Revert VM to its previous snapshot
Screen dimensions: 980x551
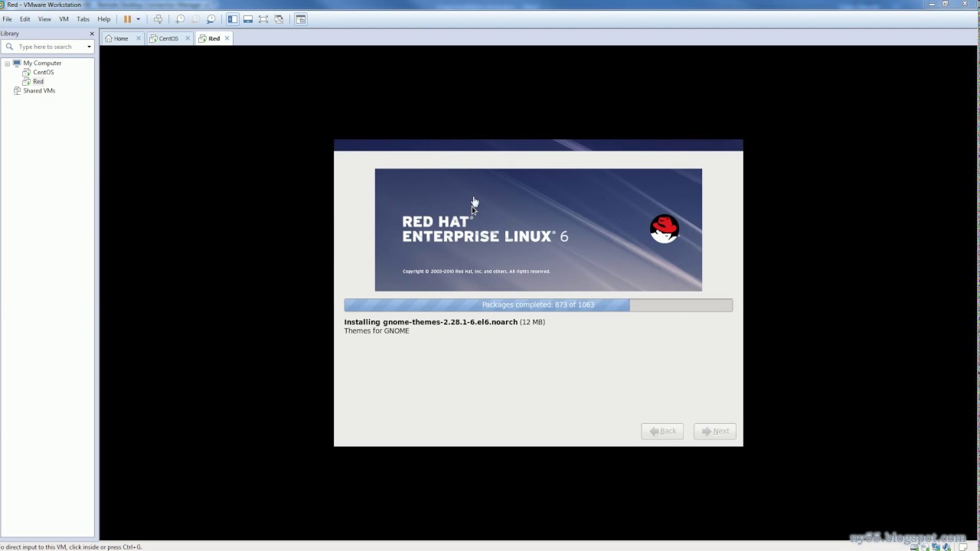point(195,19)
